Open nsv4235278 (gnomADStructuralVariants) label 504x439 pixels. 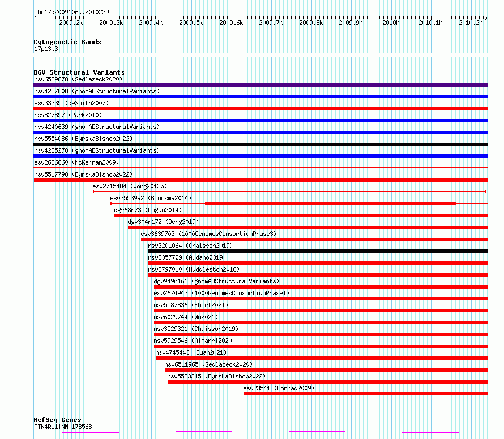pos(97,150)
